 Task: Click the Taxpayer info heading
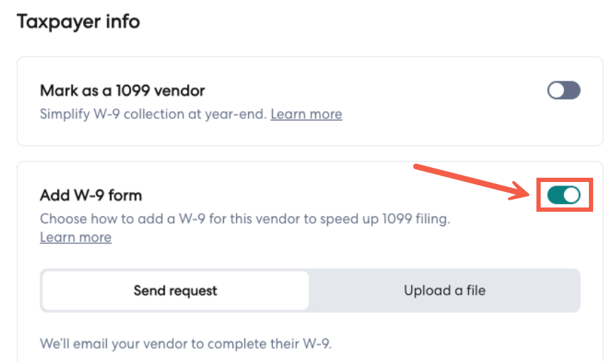point(78,21)
